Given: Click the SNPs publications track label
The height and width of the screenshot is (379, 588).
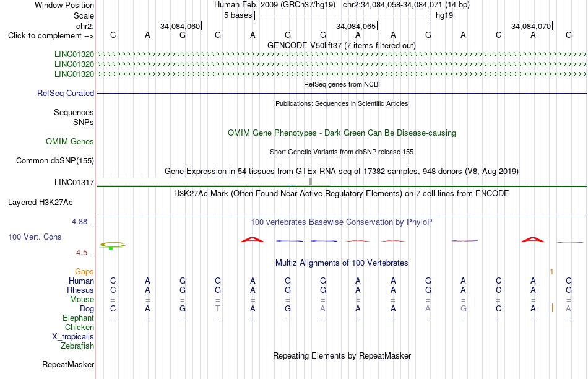Looking at the screenshot, I should (x=84, y=123).
